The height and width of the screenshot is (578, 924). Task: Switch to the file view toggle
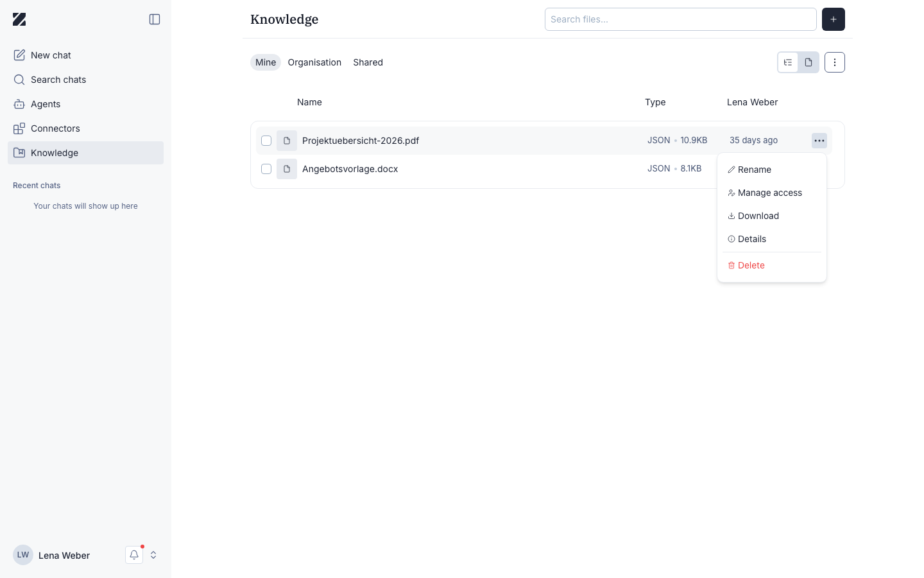click(809, 62)
